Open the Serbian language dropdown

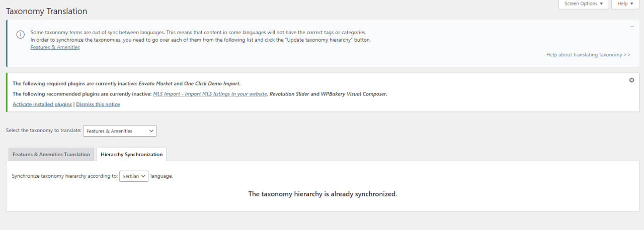134,176
